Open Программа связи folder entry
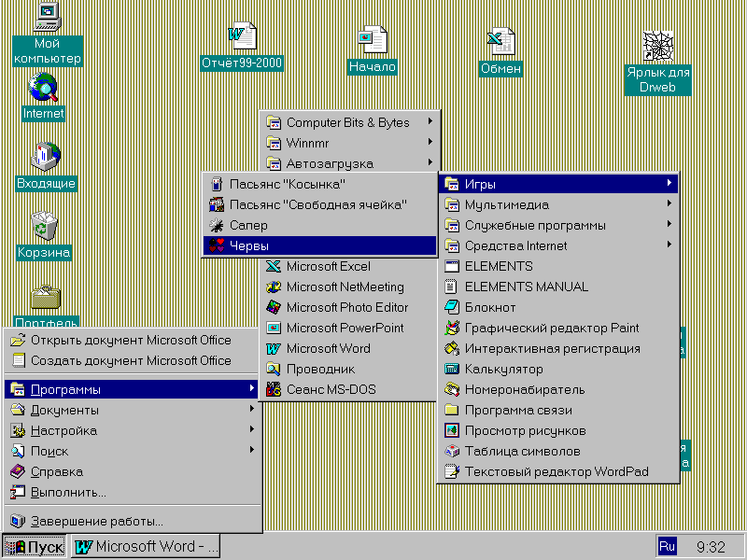This screenshot has width=747, height=560. click(x=558, y=410)
